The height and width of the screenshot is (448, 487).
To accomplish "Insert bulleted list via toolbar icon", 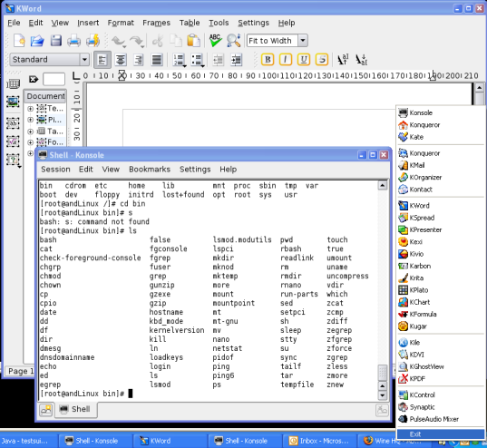I will point(197,60).
